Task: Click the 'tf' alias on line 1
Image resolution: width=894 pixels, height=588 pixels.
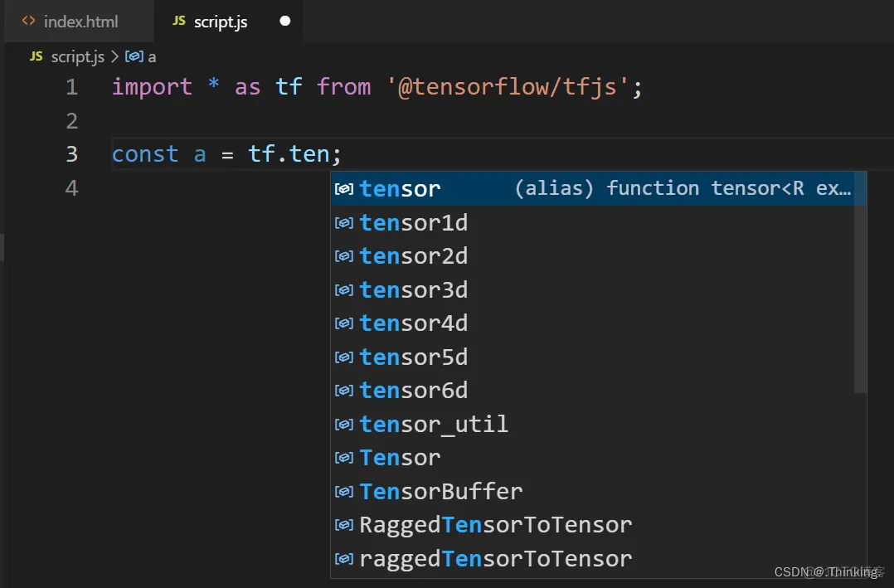Action: click(289, 87)
